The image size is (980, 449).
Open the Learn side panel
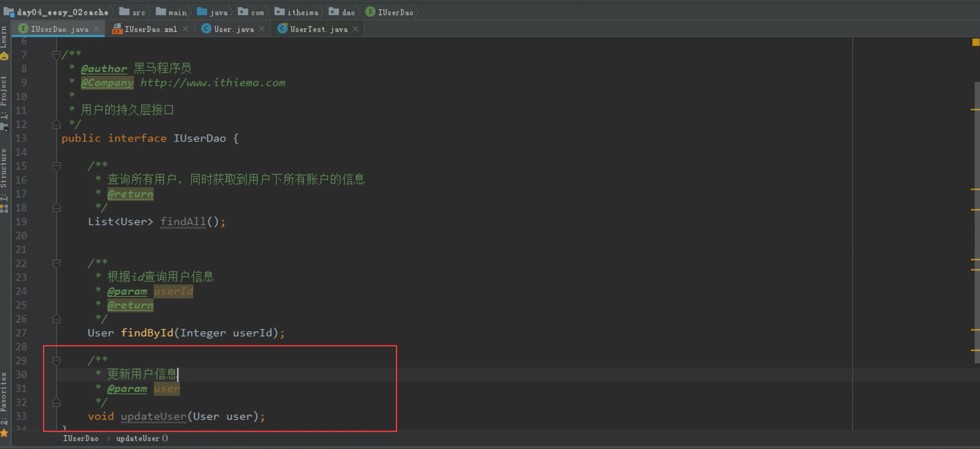point(4,39)
